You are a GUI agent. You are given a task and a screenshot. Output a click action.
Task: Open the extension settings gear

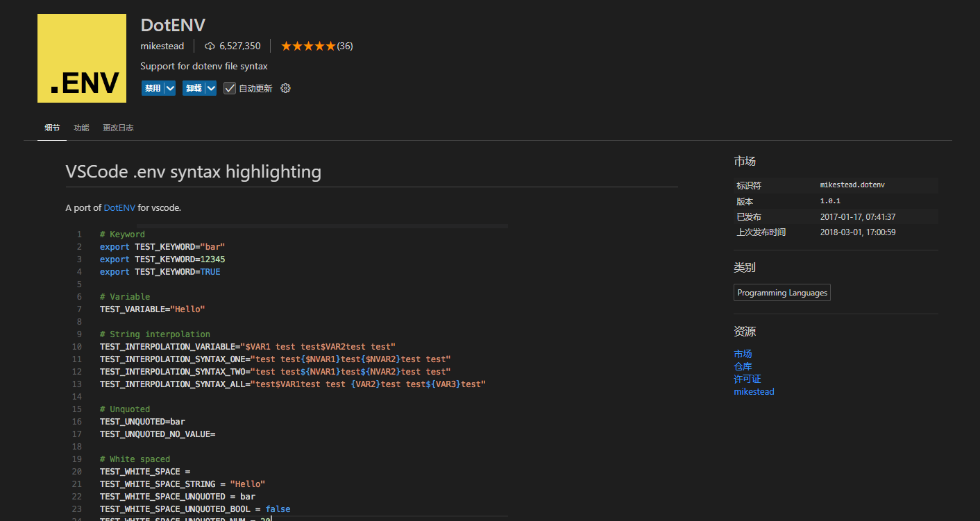tap(285, 88)
